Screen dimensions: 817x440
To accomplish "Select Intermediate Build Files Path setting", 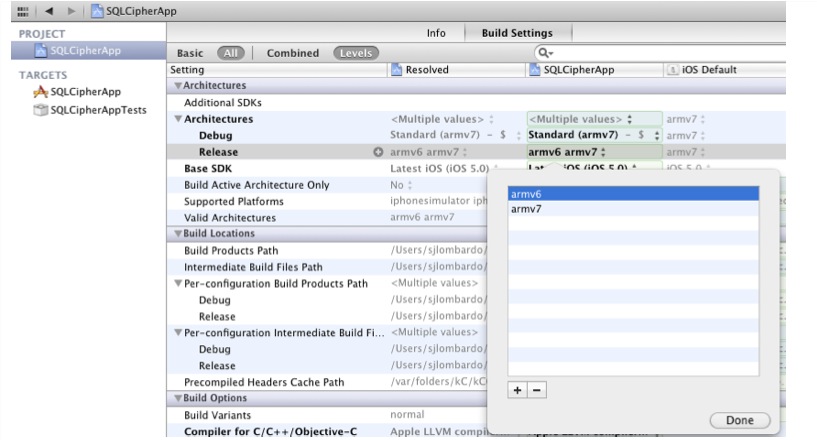I will tap(253, 267).
